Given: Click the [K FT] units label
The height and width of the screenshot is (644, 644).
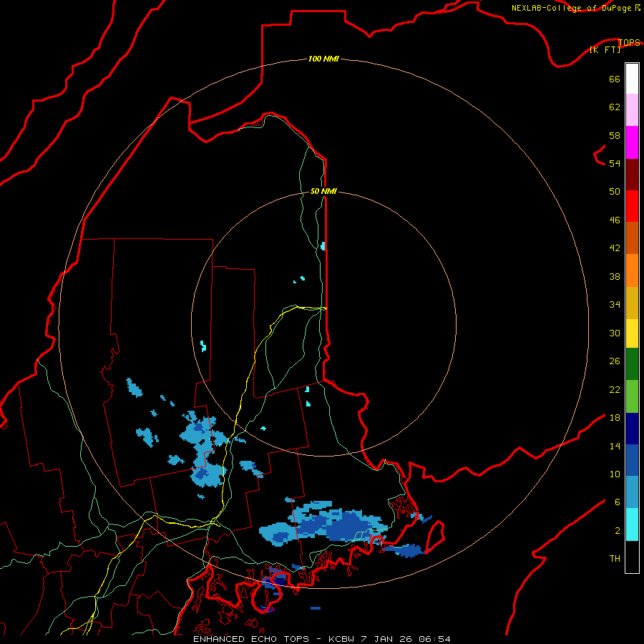Looking at the screenshot, I should pos(605,49).
